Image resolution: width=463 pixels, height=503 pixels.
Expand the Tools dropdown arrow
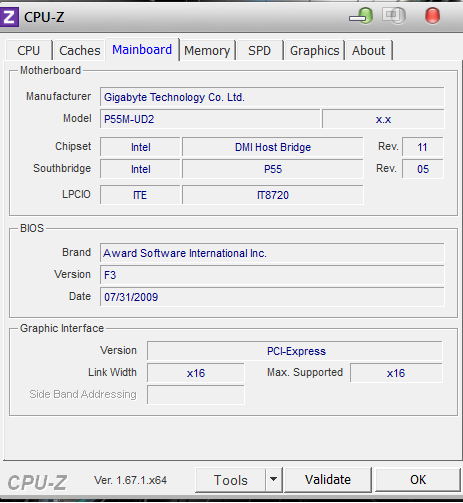tap(274, 480)
